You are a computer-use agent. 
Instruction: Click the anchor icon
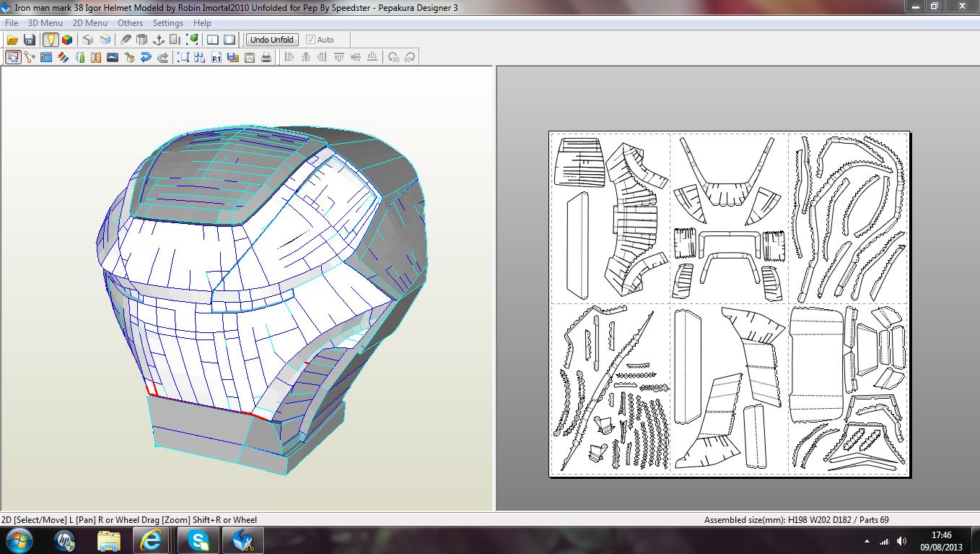click(159, 40)
